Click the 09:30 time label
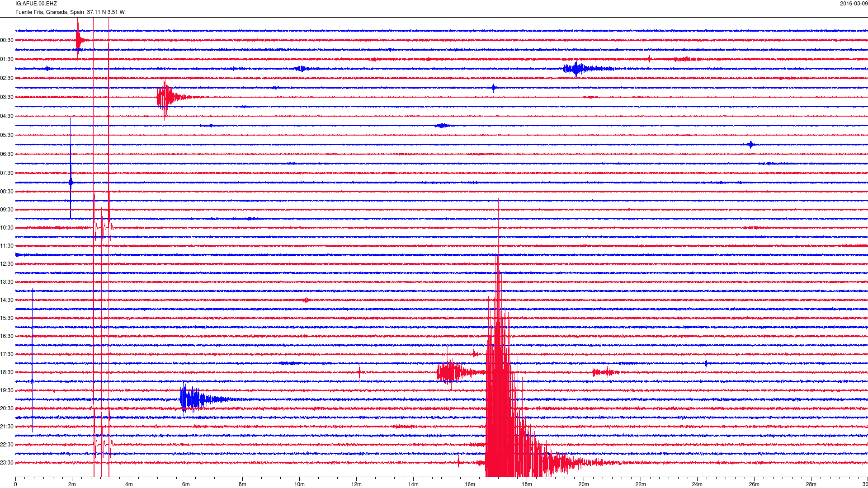The height and width of the screenshot is (488, 868). point(7,210)
